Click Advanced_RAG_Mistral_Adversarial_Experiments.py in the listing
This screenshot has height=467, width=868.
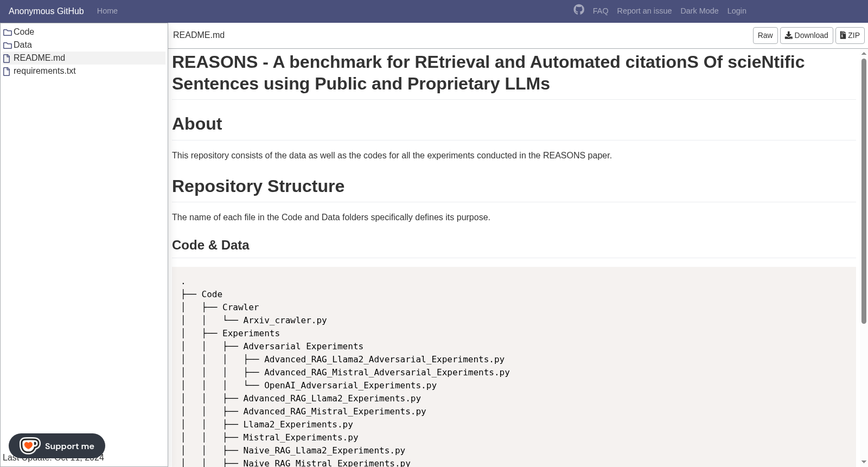(387, 372)
